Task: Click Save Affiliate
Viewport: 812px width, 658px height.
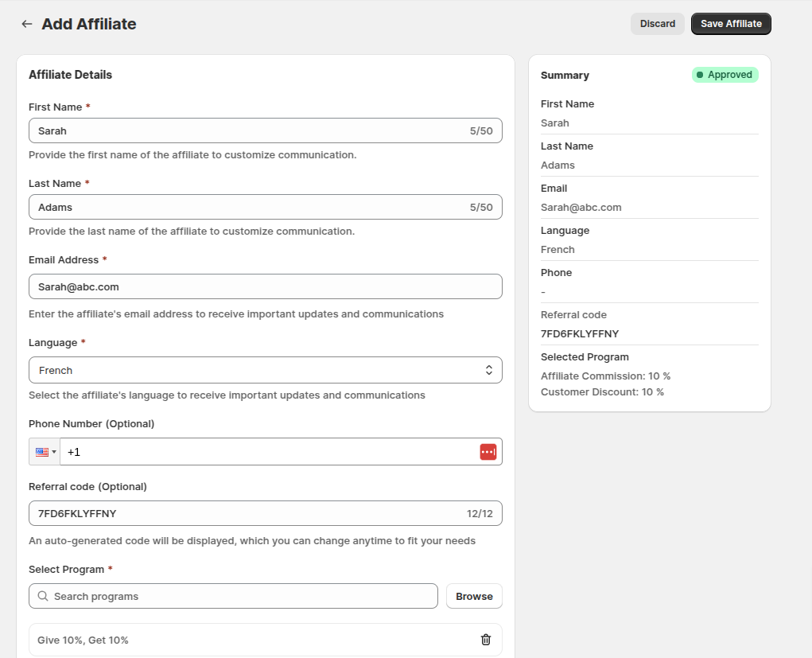Action: point(730,23)
